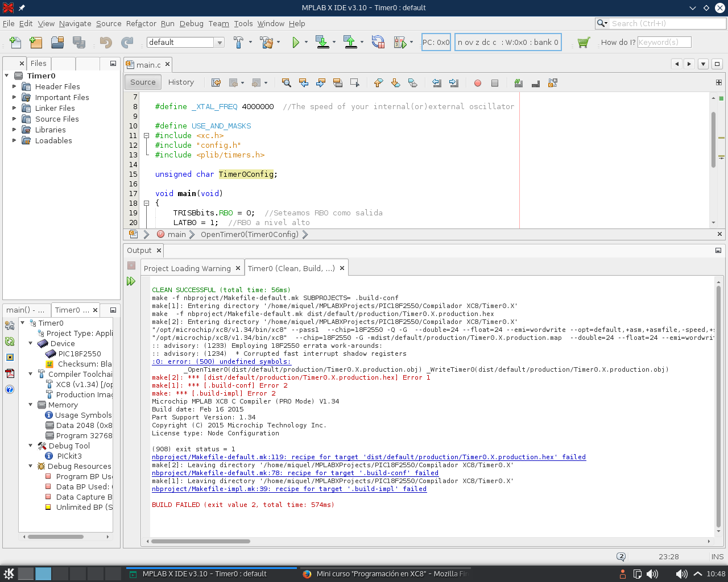
Task: Click the Shift Line Right icon
Action: pyautogui.click(x=454, y=83)
